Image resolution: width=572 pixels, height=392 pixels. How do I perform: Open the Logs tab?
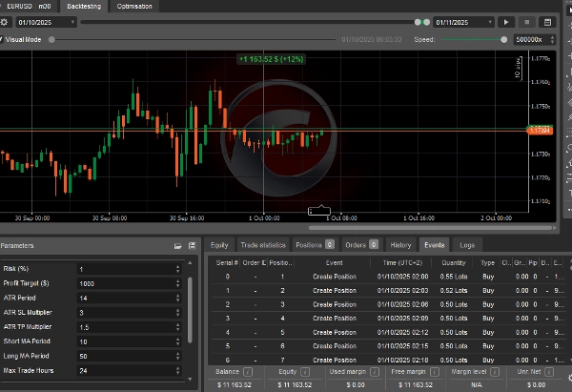pyautogui.click(x=467, y=245)
